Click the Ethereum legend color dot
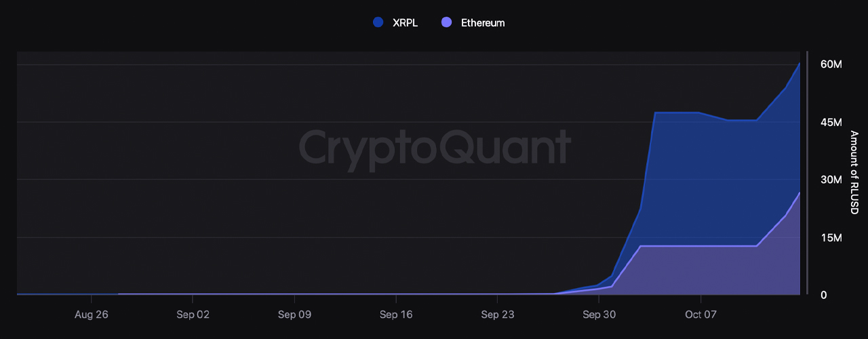The width and height of the screenshot is (868, 339). point(446,22)
